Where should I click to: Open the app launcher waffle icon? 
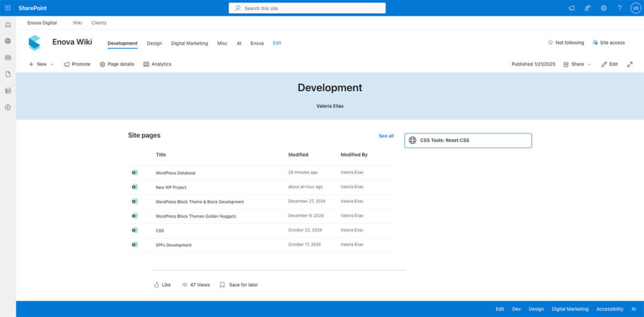coord(8,8)
